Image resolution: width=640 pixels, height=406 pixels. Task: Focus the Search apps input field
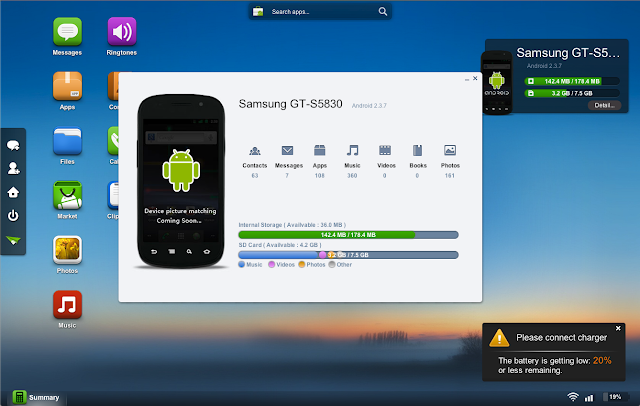[322, 11]
